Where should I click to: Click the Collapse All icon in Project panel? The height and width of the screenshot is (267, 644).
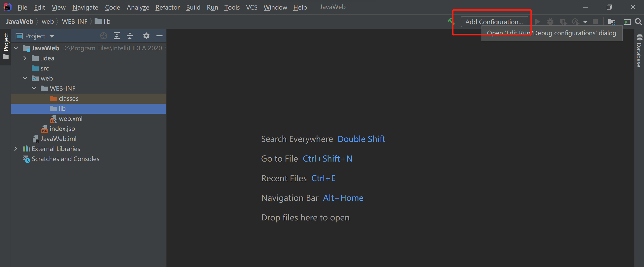[130, 36]
